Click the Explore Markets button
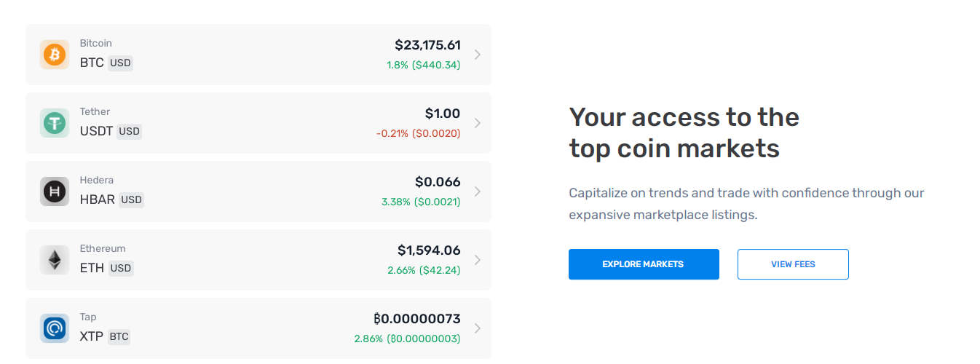 tap(644, 264)
